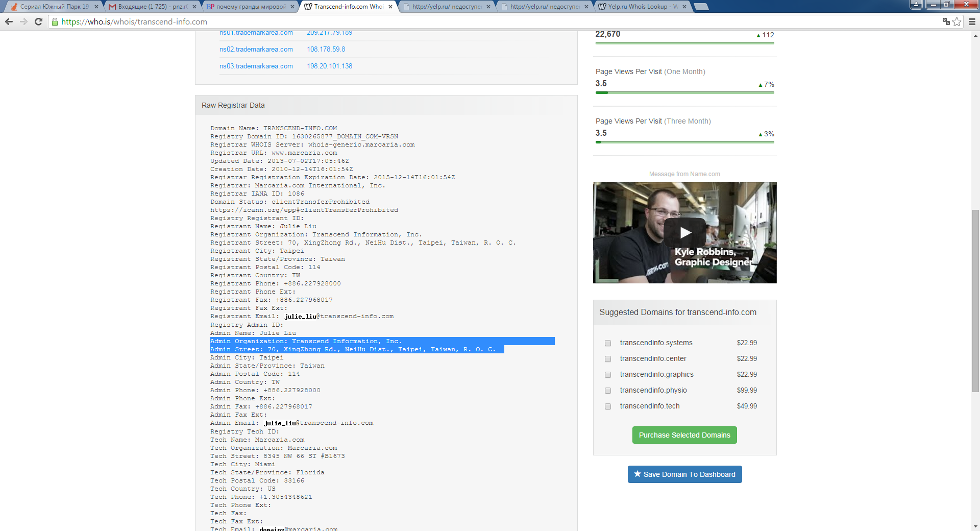Check the transcendinfo.systems checkbox

click(x=608, y=343)
